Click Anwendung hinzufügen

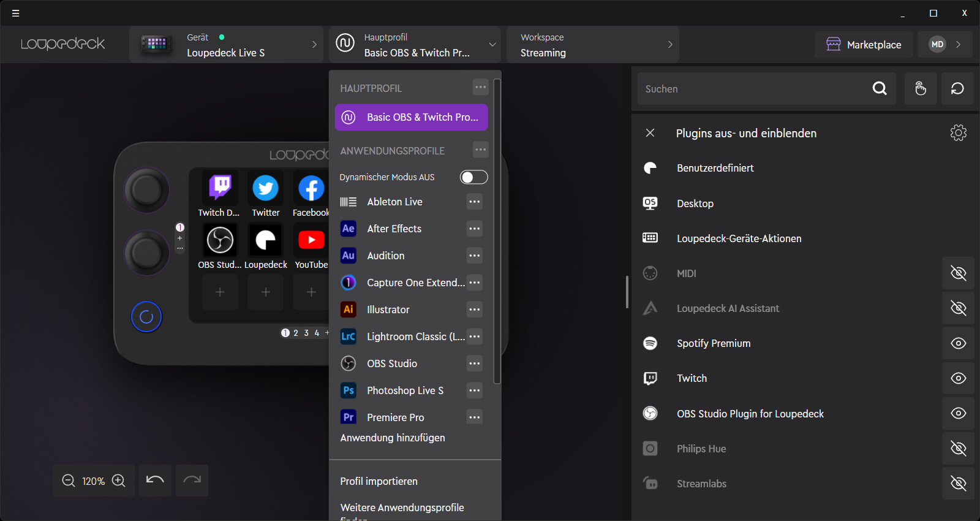393,438
